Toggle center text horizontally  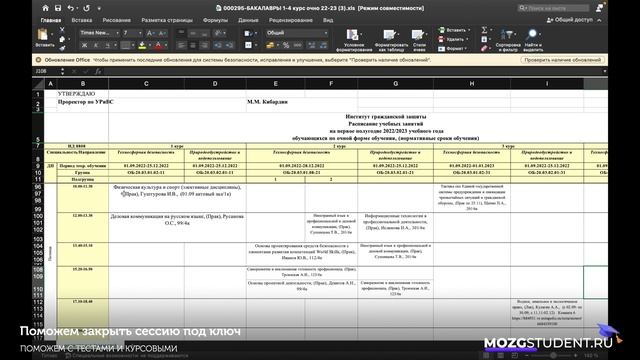click(193, 45)
